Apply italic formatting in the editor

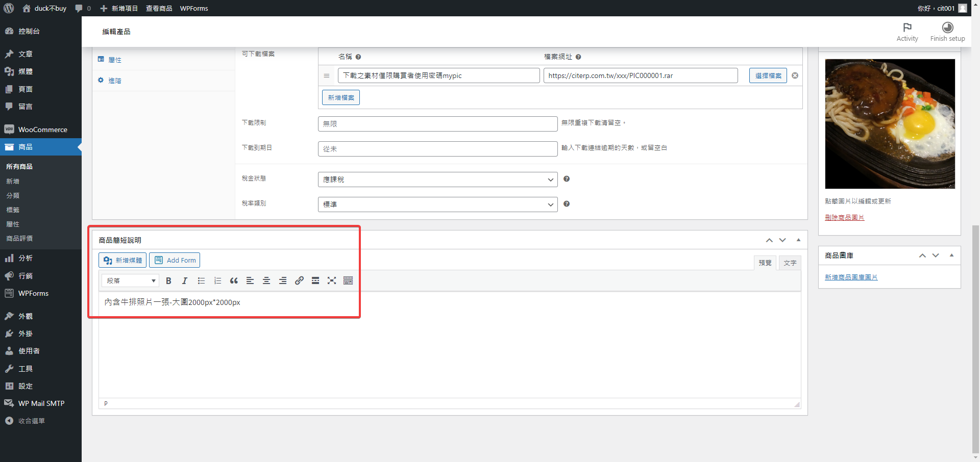[x=185, y=281]
